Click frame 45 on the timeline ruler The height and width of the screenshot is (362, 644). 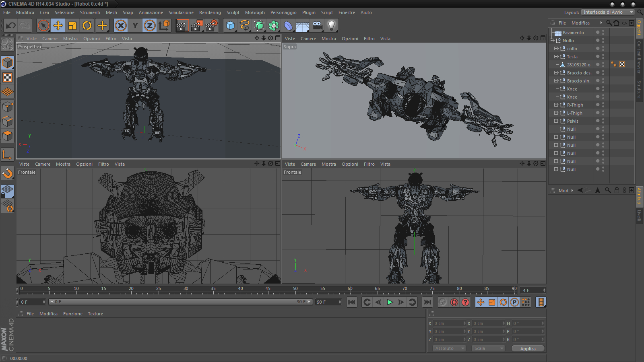268,290
